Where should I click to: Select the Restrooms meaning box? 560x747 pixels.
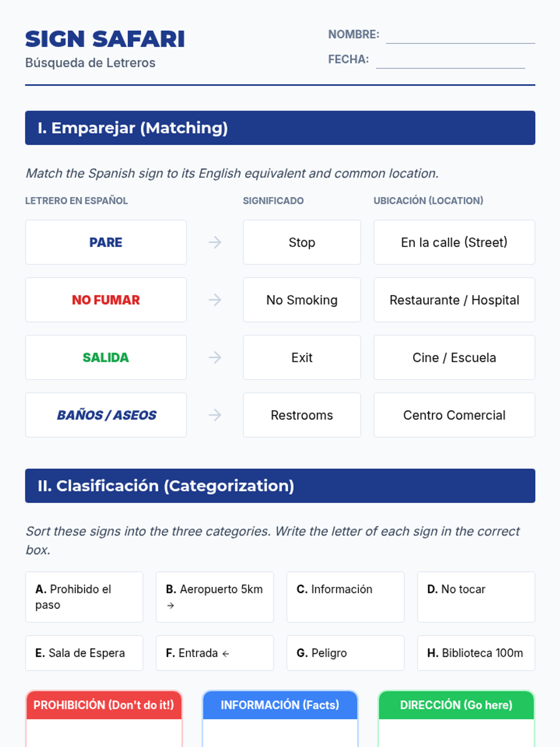[x=302, y=415]
